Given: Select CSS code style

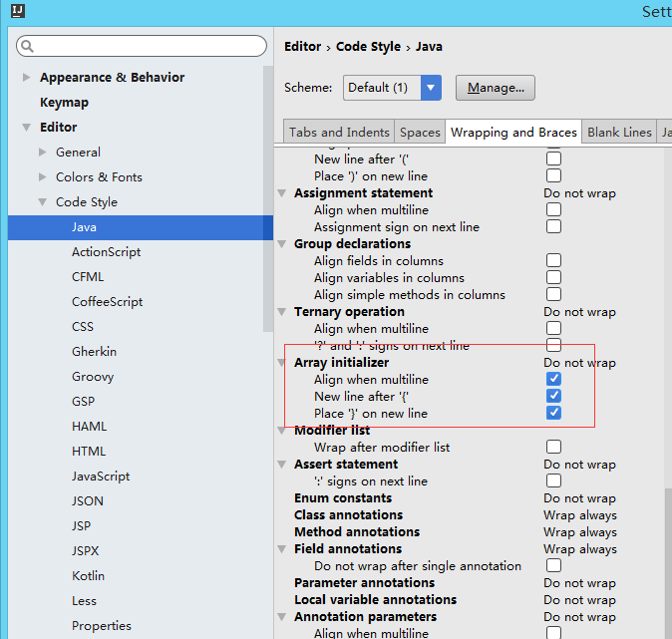Looking at the screenshot, I should (x=83, y=327).
